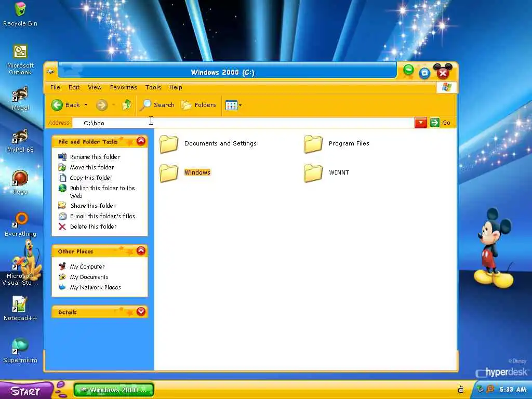Viewport: 532px width, 399px height.
Task: Click the Move this folder icon
Action: 62,167
